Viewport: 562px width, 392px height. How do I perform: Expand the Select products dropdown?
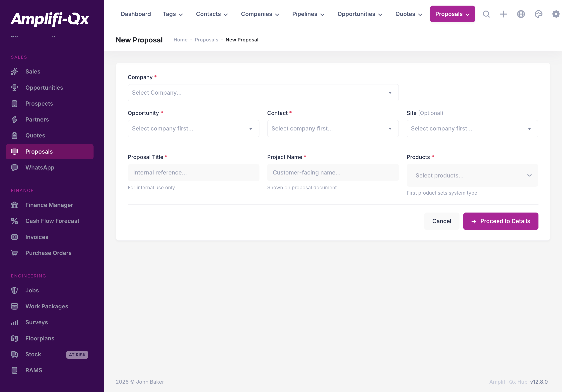click(472, 175)
